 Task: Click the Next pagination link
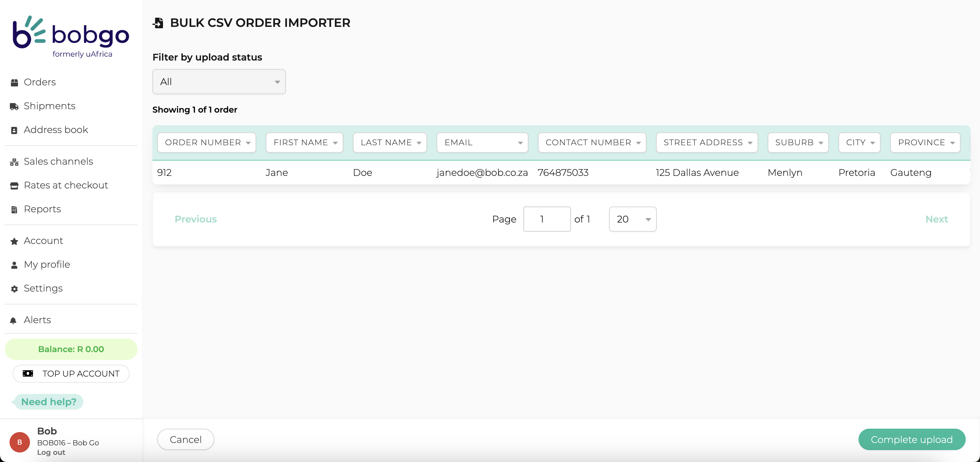pos(937,219)
